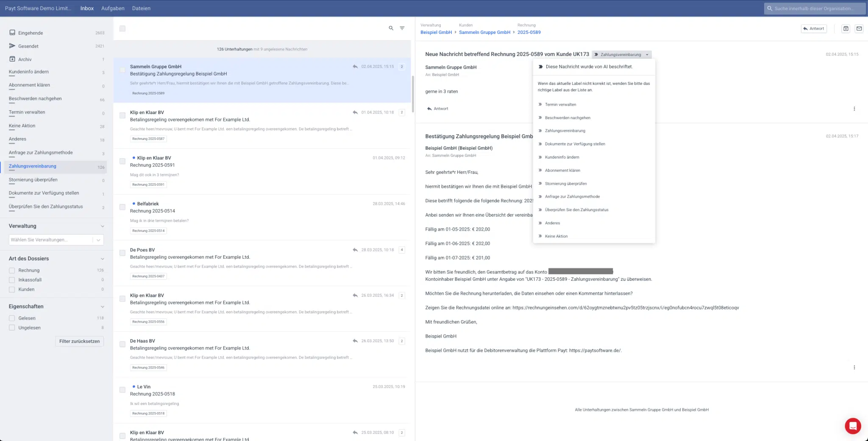Select checkbox of De Haas BV conversation
Image resolution: width=868 pixels, height=441 pixels.
[x=122, y=344]
